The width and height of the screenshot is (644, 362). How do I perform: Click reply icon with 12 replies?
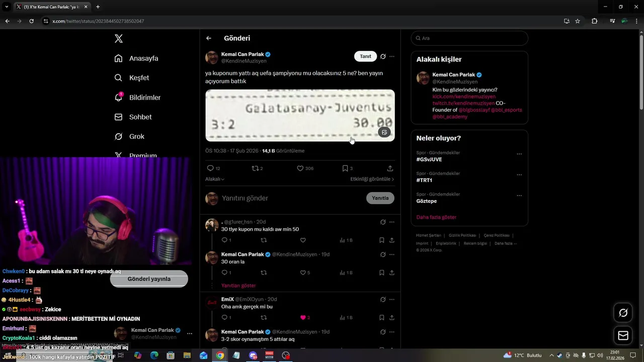point(210,168)
